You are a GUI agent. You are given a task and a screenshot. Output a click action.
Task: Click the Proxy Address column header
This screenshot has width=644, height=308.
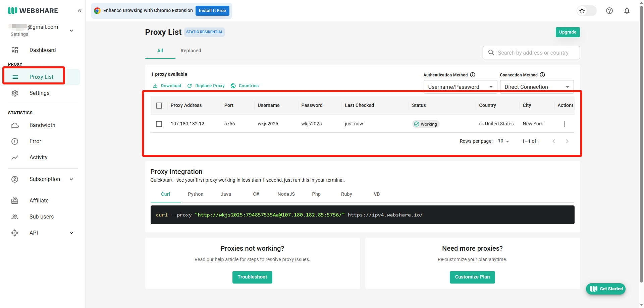tap(186, 106)
